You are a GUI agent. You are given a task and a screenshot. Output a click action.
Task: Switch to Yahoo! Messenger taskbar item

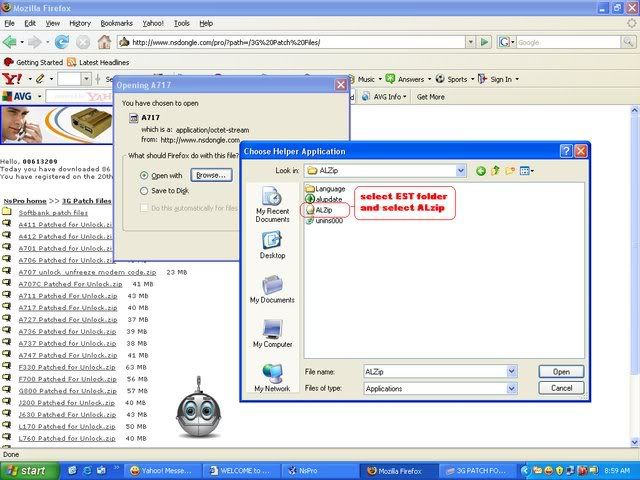tap(161, 471)
